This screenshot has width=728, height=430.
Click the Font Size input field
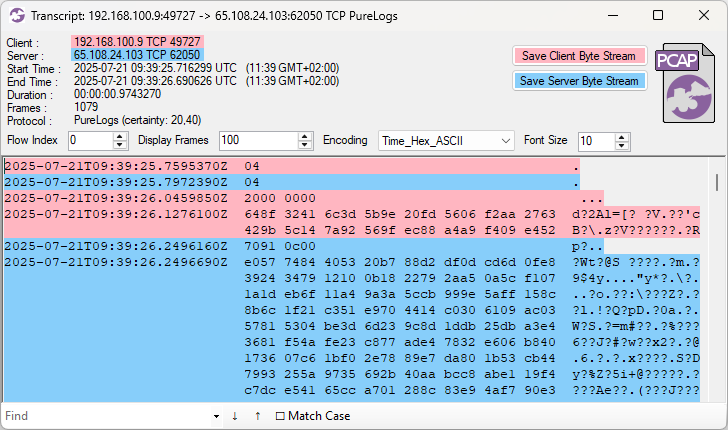597,141
